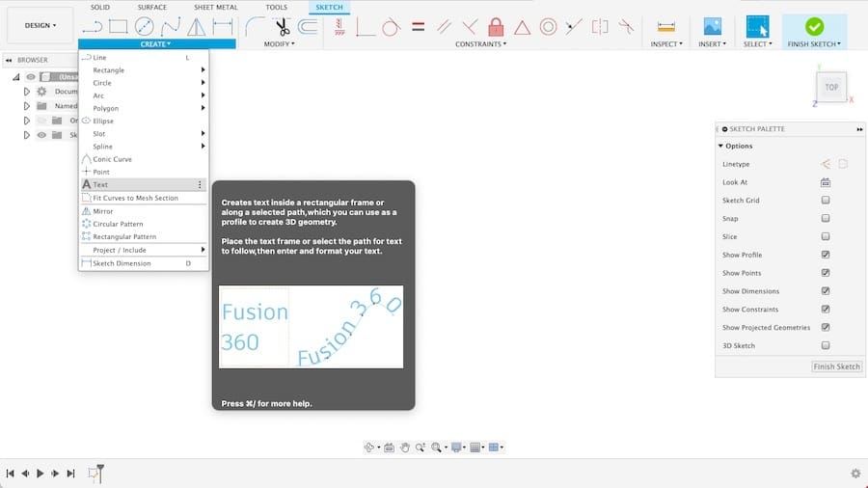The image size is (868, 488).
Task: Apply the Equal constraint icon
Action: click(418, 26)
